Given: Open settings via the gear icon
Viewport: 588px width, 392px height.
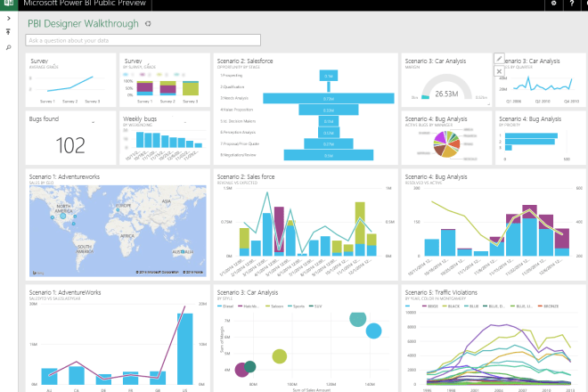Looking at the screenshot, I should [x=553, y=4].
